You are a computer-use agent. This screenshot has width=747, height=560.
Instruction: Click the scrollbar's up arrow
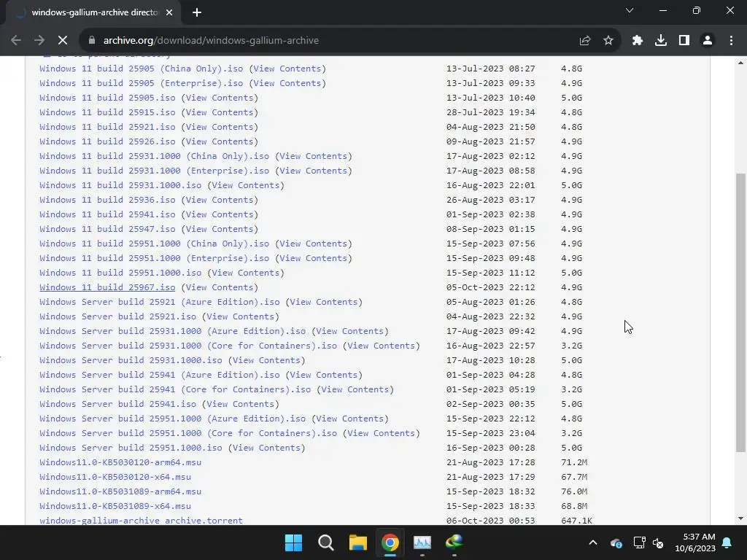[740, 63]
